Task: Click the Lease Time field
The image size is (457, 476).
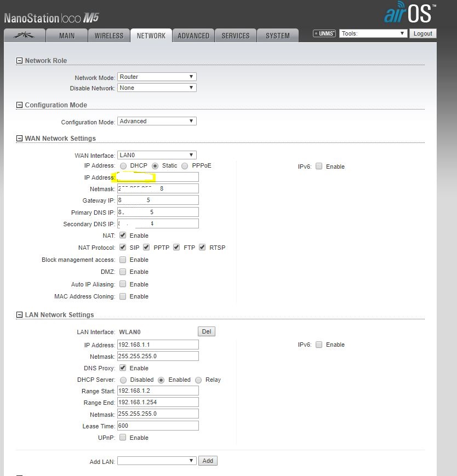Action: tap(158, 426)
